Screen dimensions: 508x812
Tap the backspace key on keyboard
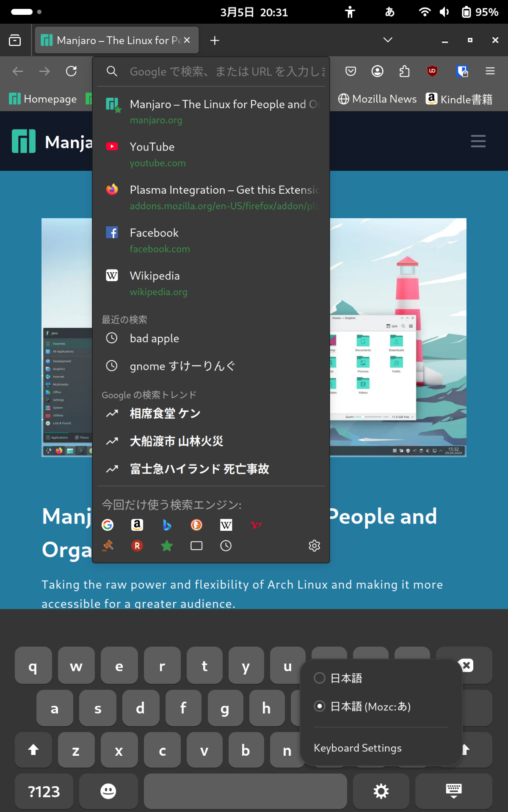(466, 665)
